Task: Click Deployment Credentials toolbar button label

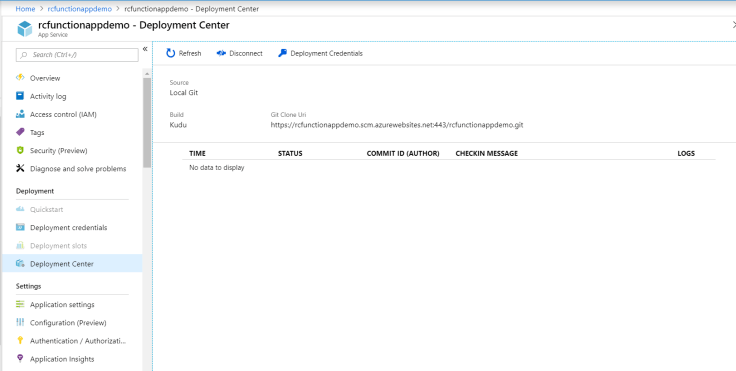Action: [327, 54]
